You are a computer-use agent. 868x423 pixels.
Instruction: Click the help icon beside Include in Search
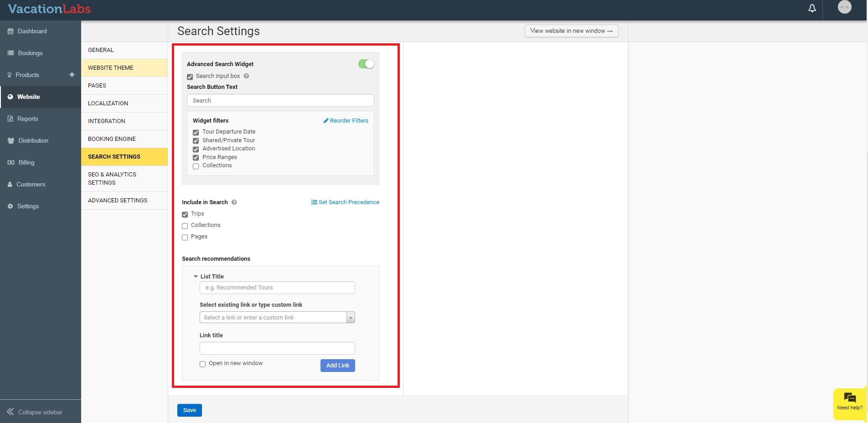[234, 202]
